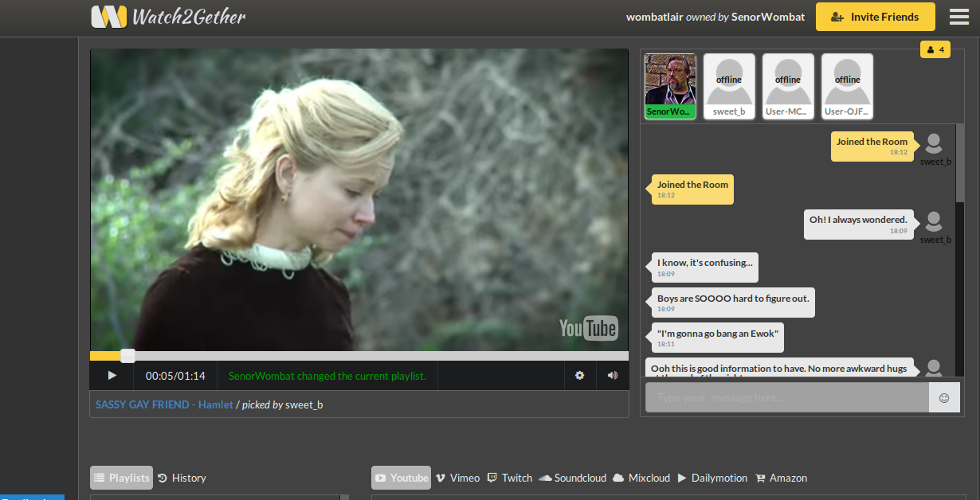980x500 pixels.
Task: Open the emoji smiley picker
Action: 944,397
